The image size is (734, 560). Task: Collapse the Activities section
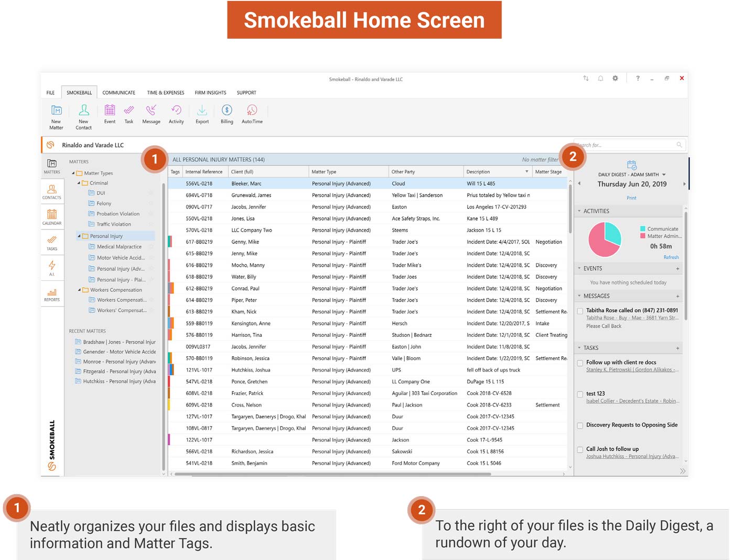579,211
